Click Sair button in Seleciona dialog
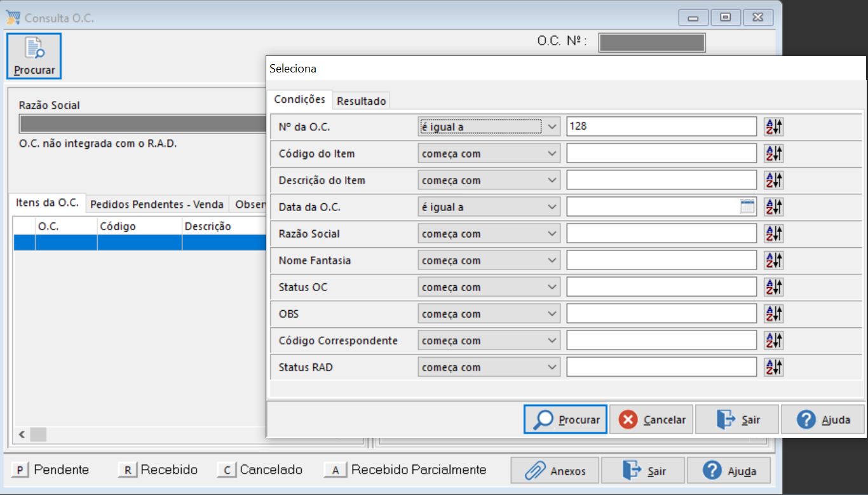 [x=737, y=419]
